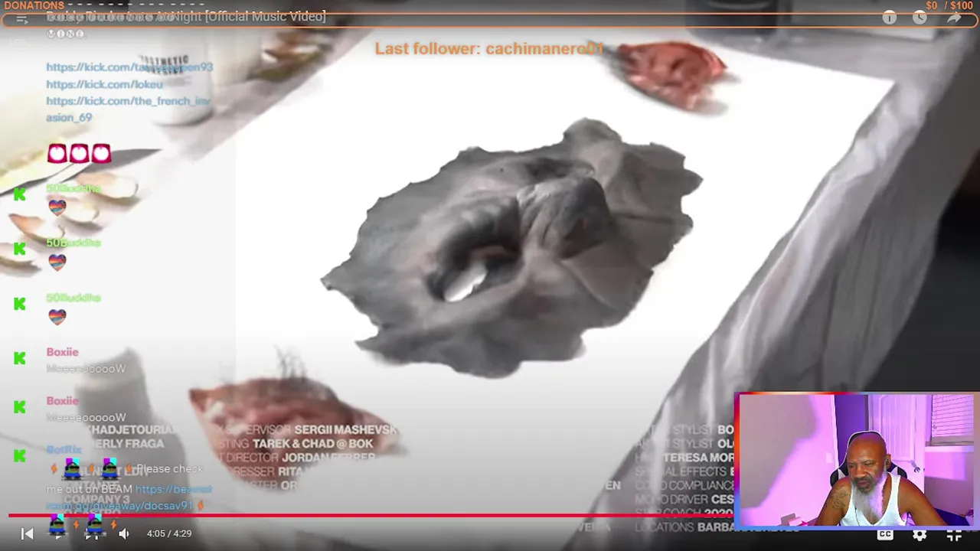Click the $0 / $100 donation goal text

pyautogui.click(x=949, y=5)
